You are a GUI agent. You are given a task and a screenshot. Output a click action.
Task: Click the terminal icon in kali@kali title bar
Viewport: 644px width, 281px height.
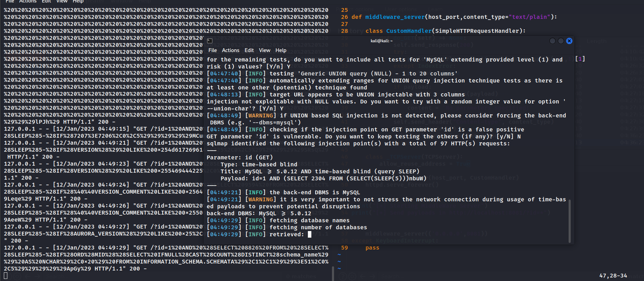click(210, 41)
